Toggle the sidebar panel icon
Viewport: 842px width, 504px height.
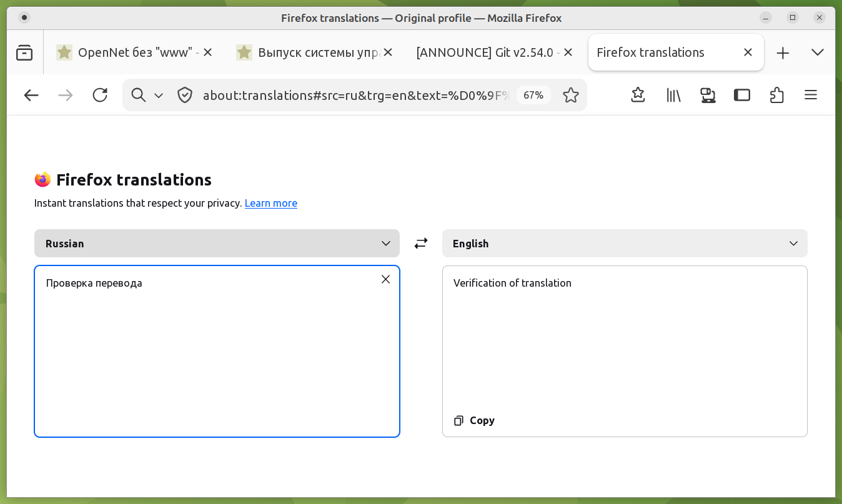click(741, 95)
